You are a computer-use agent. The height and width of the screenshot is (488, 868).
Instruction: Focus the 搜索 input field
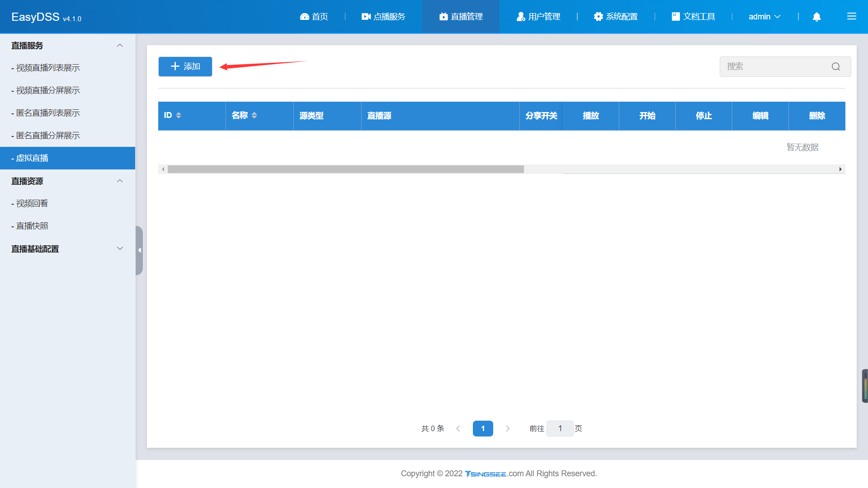(x=774, y=67)
